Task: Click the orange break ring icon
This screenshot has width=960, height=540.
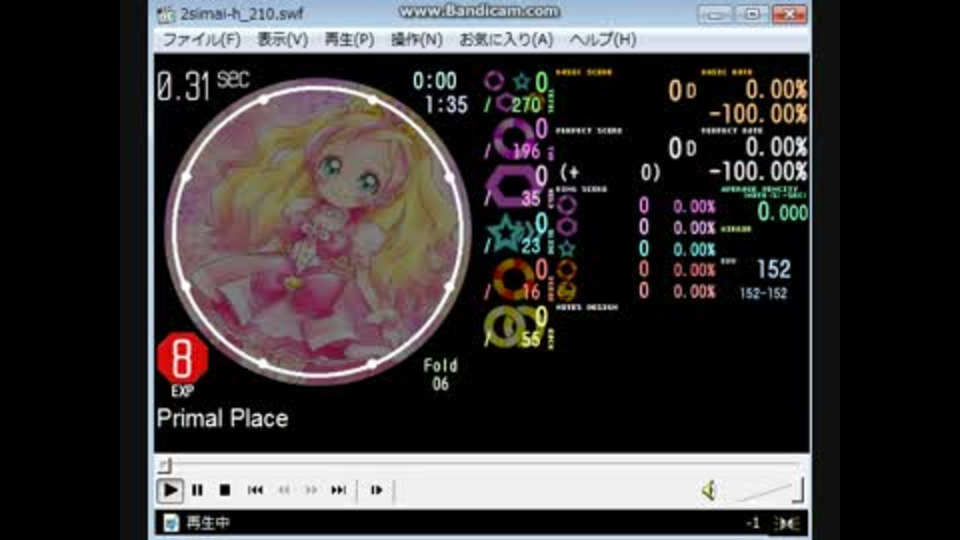Action: (x=513, y=279)
